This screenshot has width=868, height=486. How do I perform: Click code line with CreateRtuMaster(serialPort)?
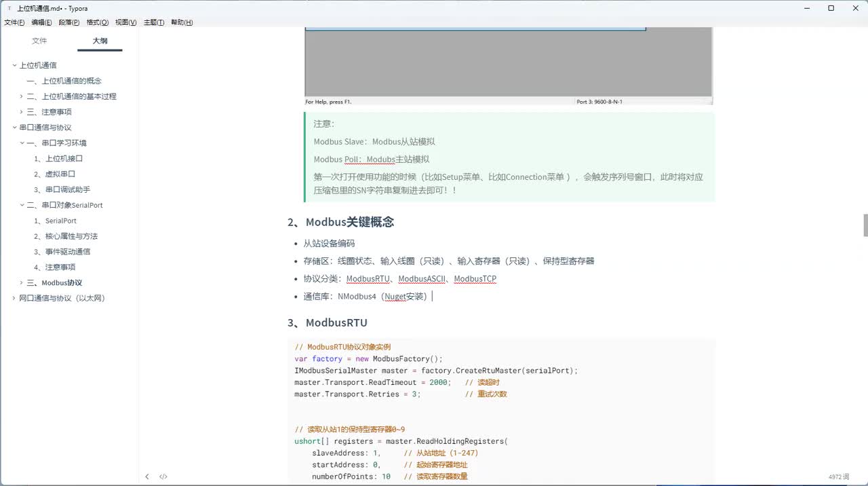point(436,371)
